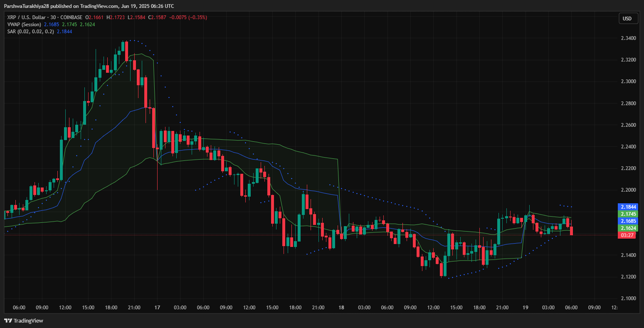Open the USD currency selector
This screenshot has width=644, height=328.
[x=627, y=18]
